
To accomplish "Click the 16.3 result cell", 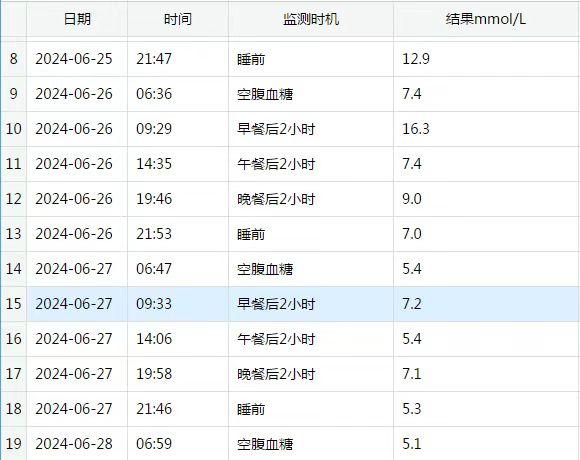I will coord(486,129).
